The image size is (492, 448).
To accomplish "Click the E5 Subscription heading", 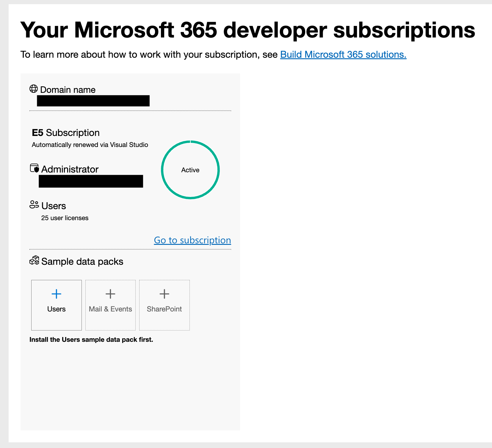I will (x=65, y=133).
